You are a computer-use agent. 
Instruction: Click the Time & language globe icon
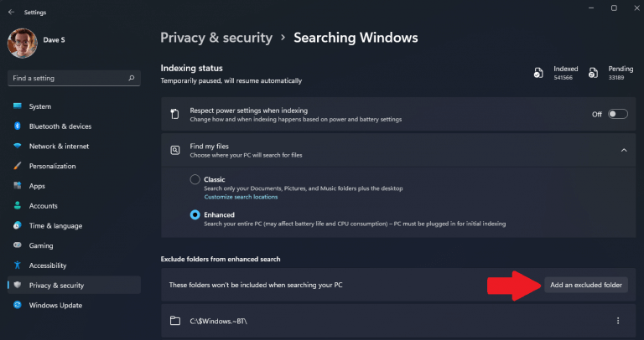[18, 225]
